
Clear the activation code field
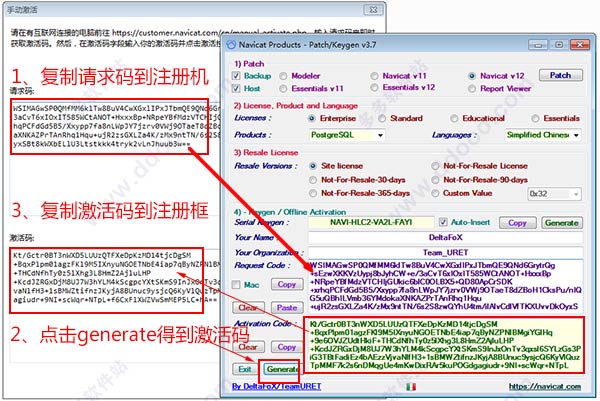(x=248, y=347)
